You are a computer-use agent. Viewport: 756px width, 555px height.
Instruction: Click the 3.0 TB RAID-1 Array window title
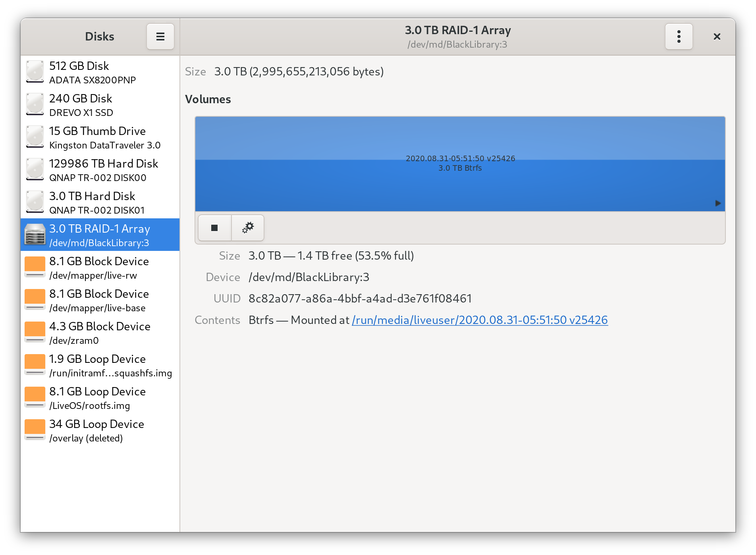tap(457, 30)
